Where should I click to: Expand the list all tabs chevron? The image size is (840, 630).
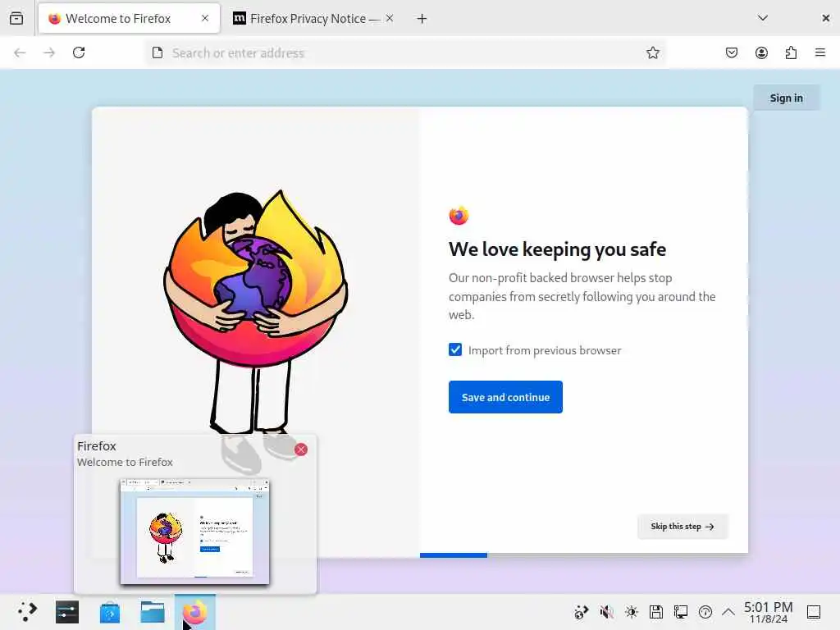763,18
